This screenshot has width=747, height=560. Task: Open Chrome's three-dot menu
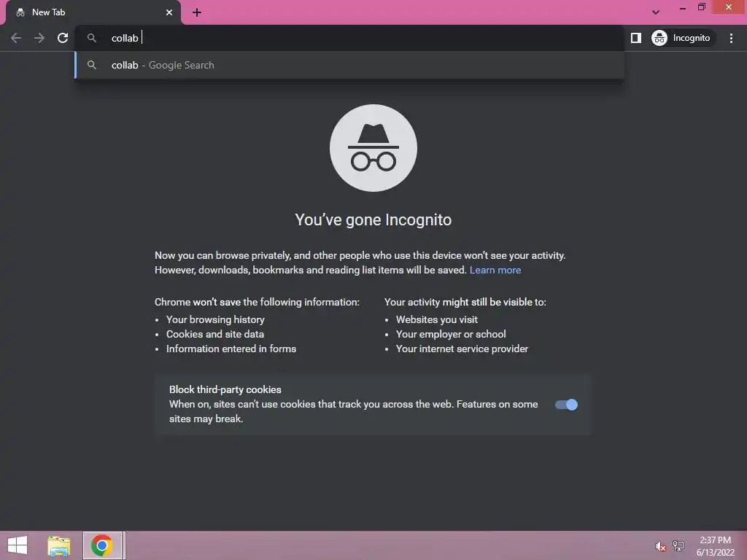[x=731, y=38]
